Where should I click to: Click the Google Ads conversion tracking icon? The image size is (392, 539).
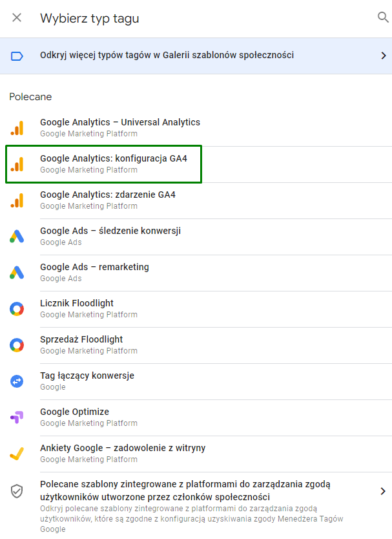click(x=16, y=235)
